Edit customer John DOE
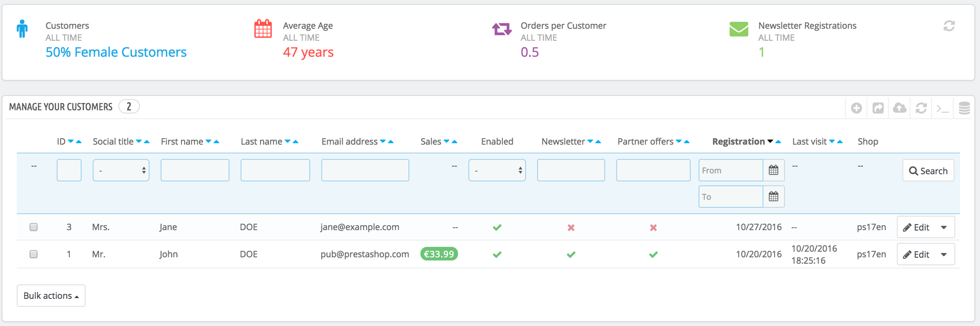Image resolution: width=980 pixels, height=326 pixels. click(916, 255)
